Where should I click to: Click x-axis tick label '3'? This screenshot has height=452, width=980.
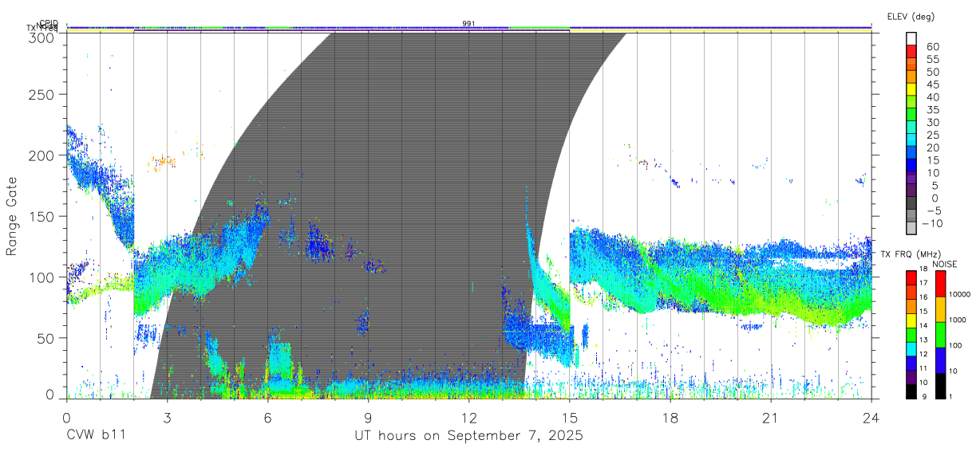pos(167,417)
